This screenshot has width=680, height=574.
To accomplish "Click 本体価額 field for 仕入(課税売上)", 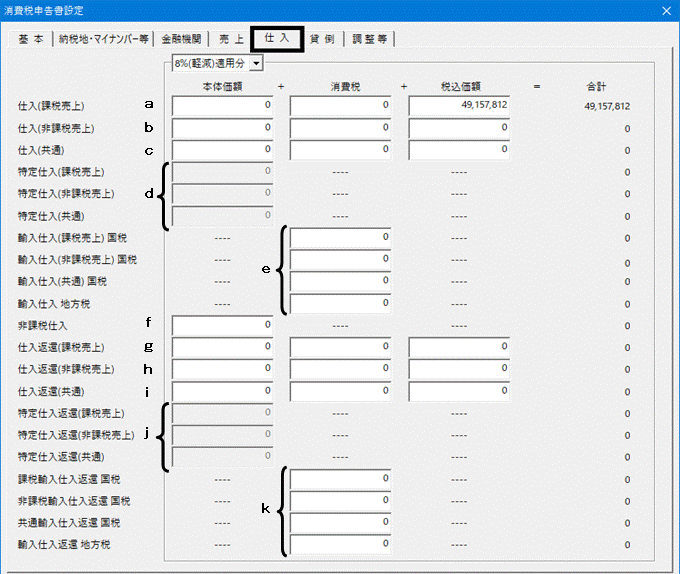I will pos(222,105).
